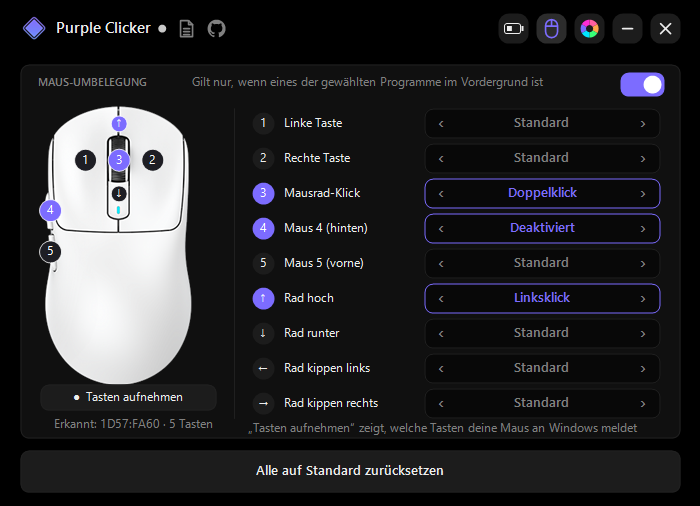Click Standard value for Rad runter

coord(541,333)
